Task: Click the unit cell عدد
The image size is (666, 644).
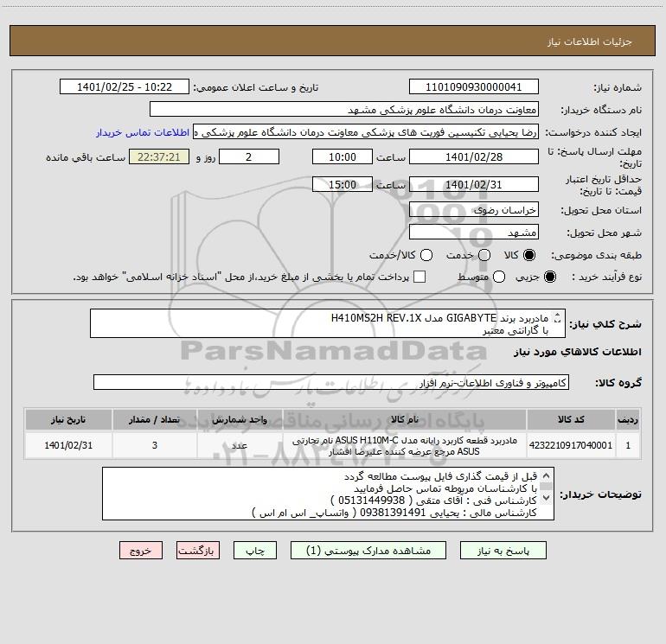Action: tap(240, 445)
